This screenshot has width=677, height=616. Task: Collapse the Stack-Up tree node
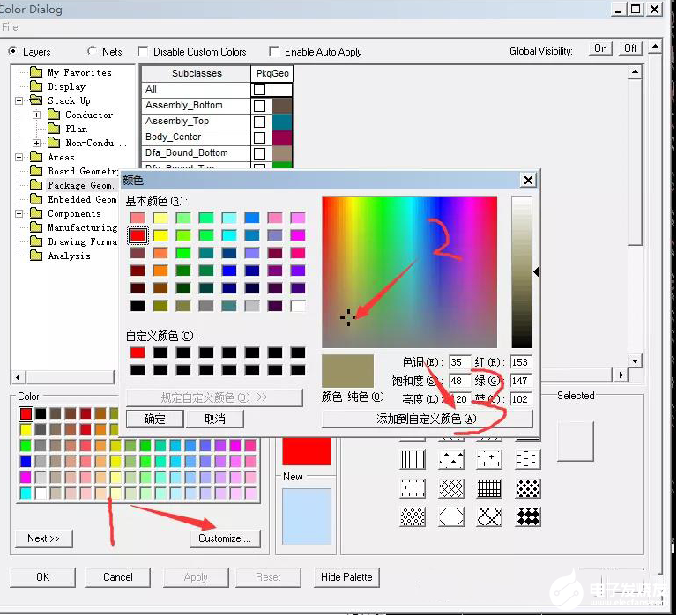[x=19, y=100]
